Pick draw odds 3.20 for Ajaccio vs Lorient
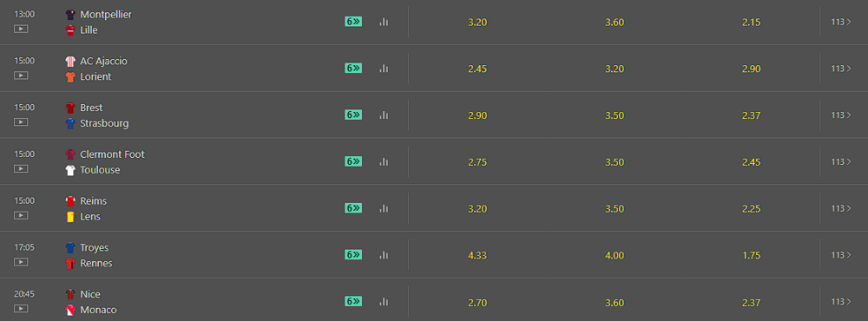 pos(615,69)
